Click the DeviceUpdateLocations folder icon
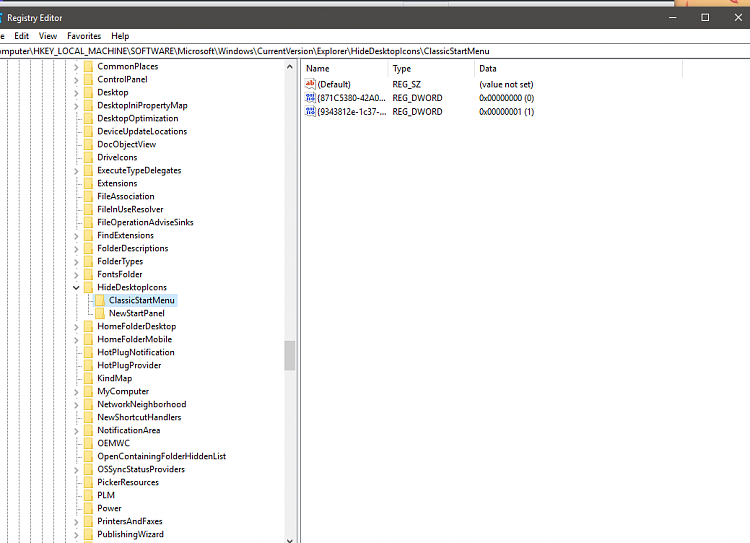The height and width of the screenshot is (543, 750). pos(88,131)
